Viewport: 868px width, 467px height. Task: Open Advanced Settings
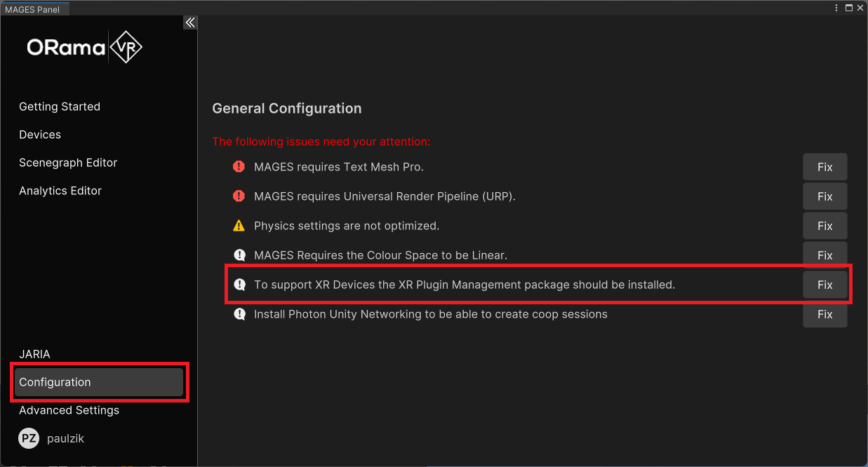click(x=69, y=410)
